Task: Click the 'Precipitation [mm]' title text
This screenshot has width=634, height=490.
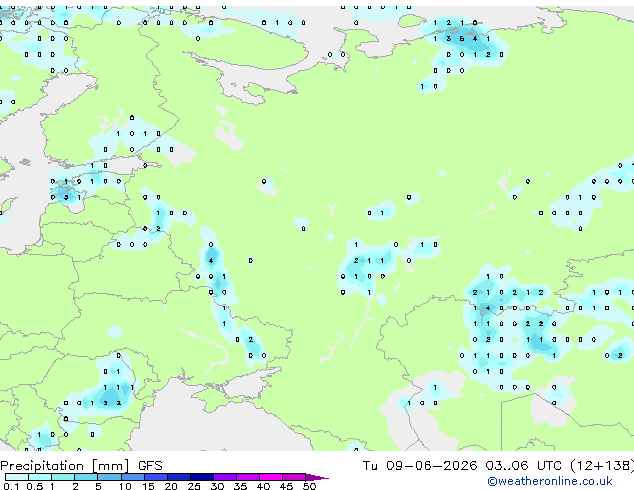Action: click(x=65, y=466)
